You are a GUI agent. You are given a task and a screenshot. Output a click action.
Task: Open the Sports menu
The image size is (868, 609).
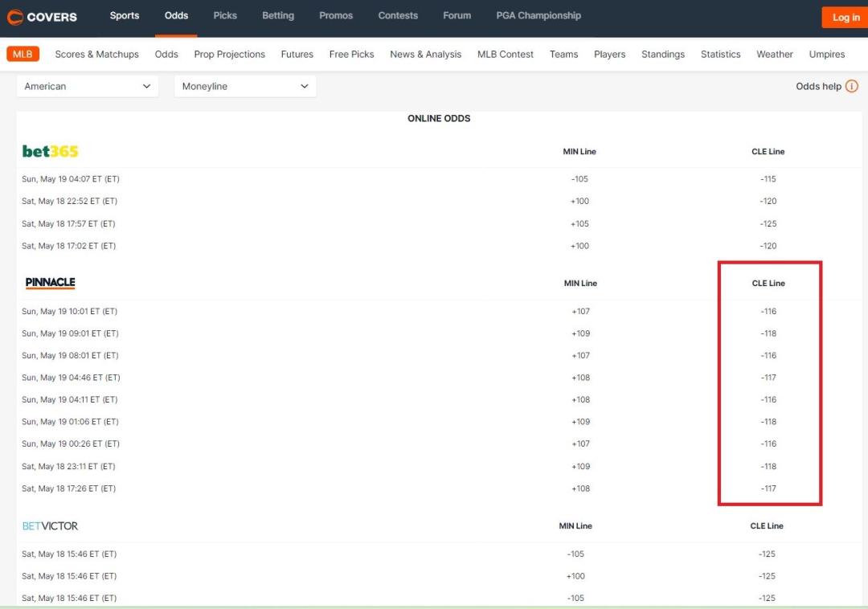125,15
